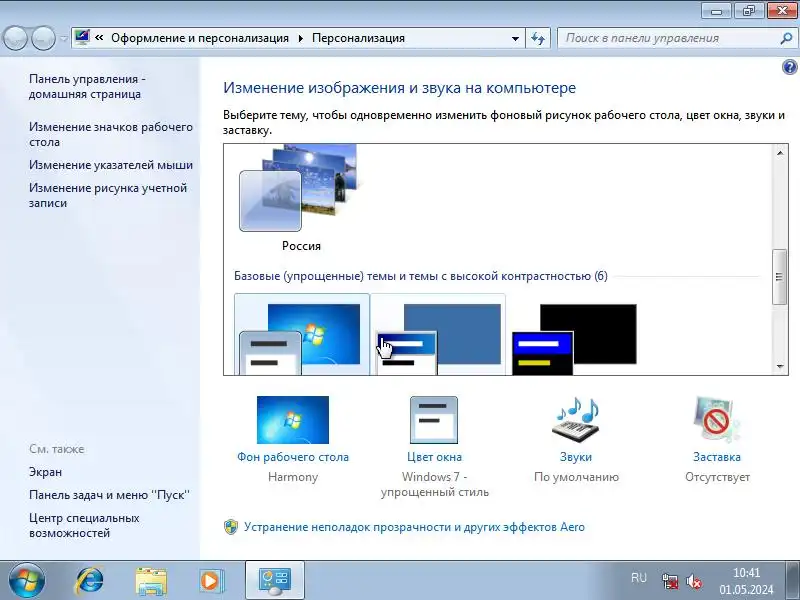Click the Sounds musical notes icon

(576, 419)
